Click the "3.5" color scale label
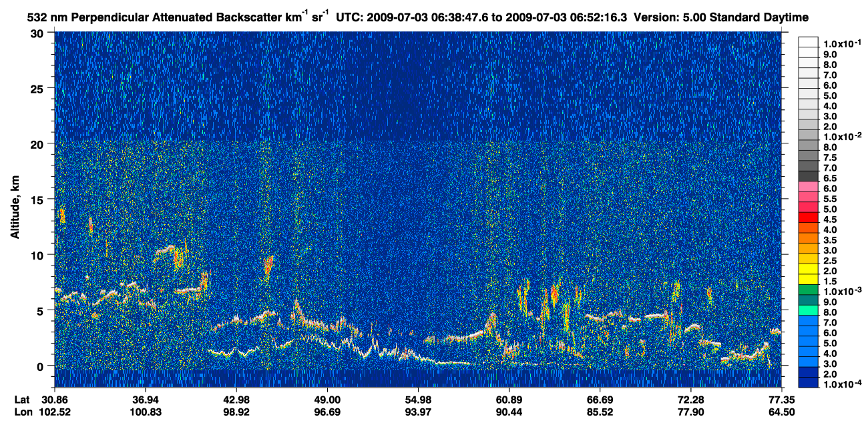This screenshot has width=868, height=445. pos(831,240)
